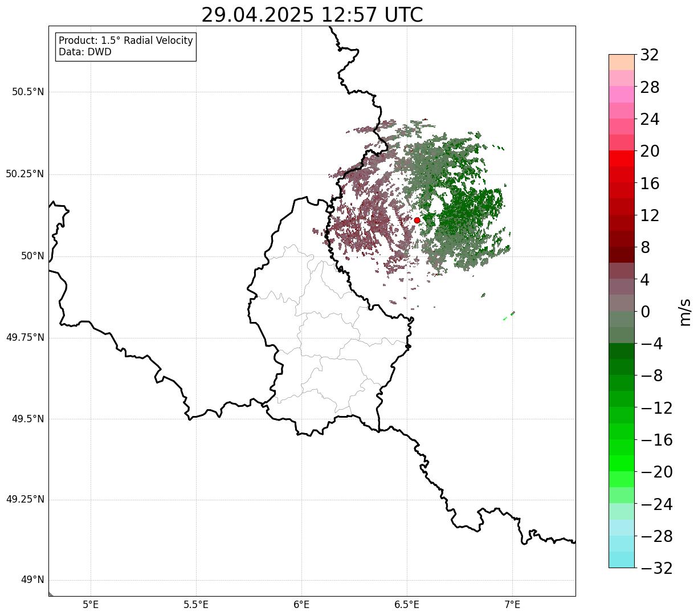Viewport: 698px width, 616px height.
Task: Click the latitude label '49°N'
Action: click(32, 580)
